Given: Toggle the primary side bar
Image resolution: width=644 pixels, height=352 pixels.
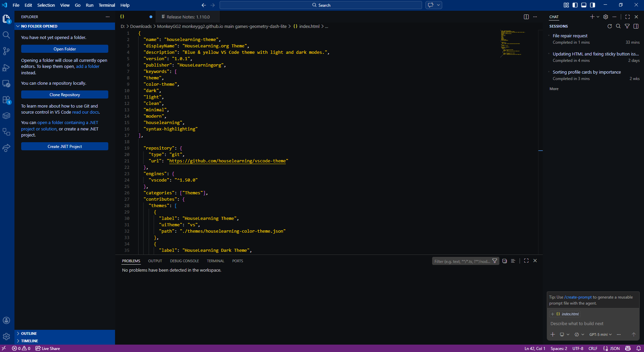Looking at the screenshot, I should (x=575, y=5).
